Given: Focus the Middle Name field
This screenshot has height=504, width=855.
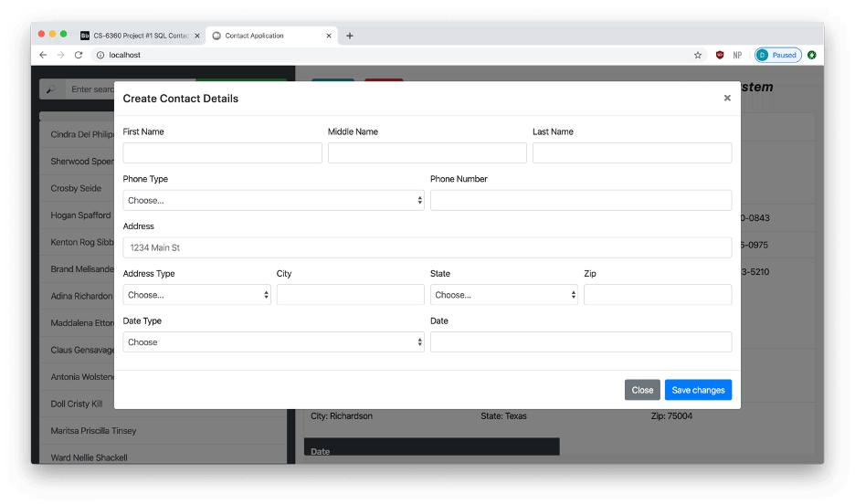Looking at the screenshot, I should pos(427,153).
